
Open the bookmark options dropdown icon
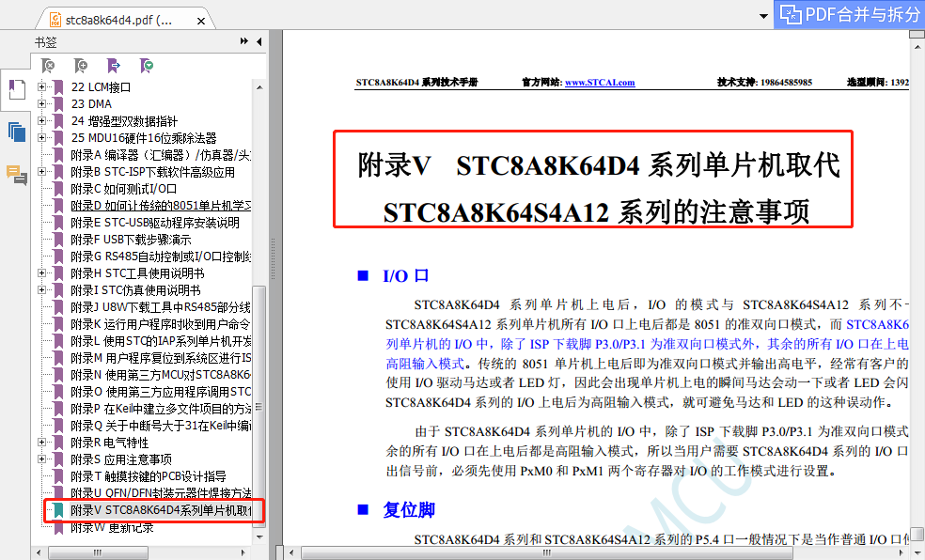pyautogui.click(x=147, y=66)
